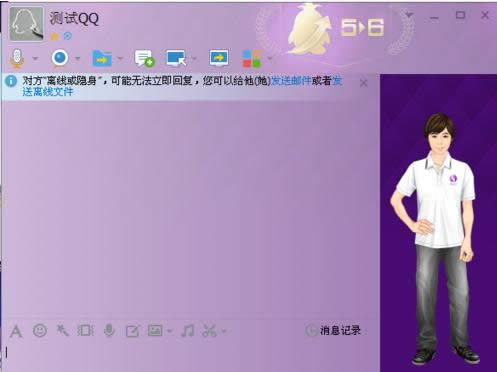The image size is (497, 372).
Task: Click the music note icon
Action: 188,331
